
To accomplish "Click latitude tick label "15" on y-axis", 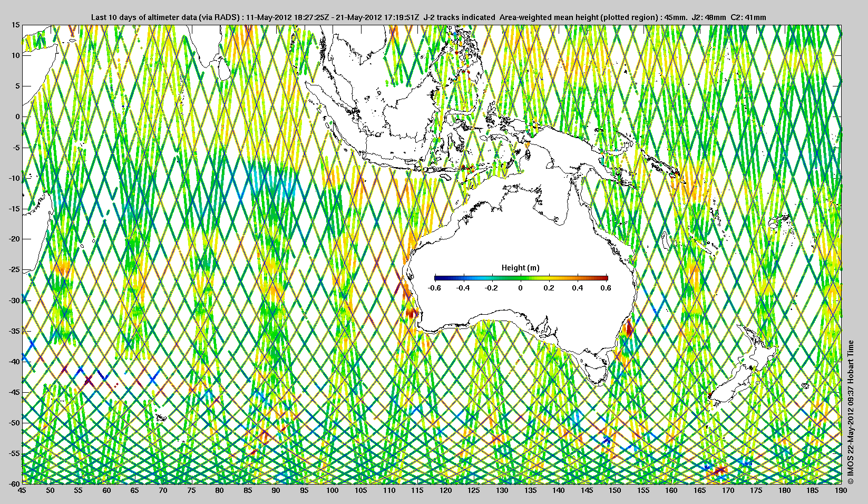I will tap(16, 25).
